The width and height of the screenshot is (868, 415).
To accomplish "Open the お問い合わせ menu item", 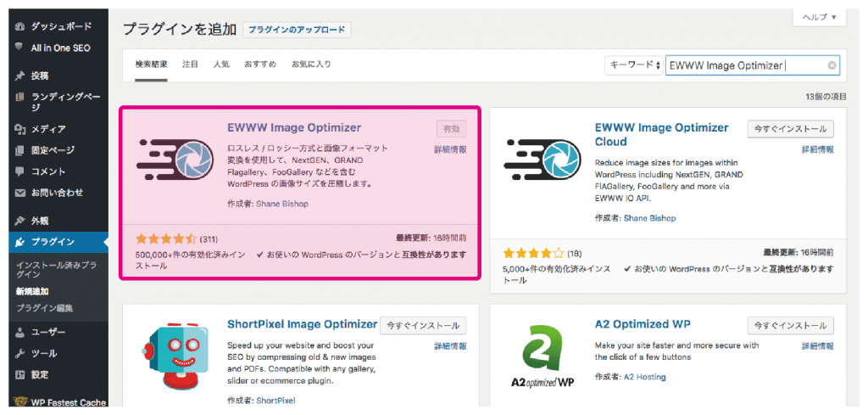I will (57, 193).
